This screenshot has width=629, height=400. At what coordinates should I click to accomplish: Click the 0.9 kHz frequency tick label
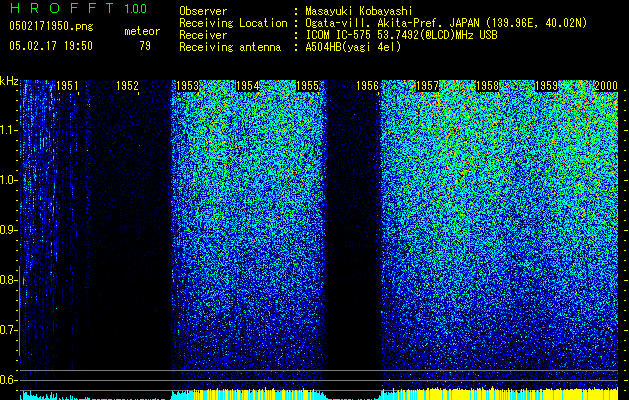pos(7,230)
